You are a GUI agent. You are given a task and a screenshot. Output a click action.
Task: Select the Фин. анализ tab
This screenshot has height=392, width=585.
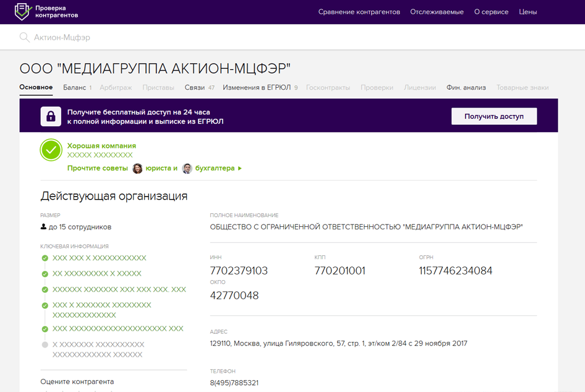pyautogui.click(x=466, y=88)
